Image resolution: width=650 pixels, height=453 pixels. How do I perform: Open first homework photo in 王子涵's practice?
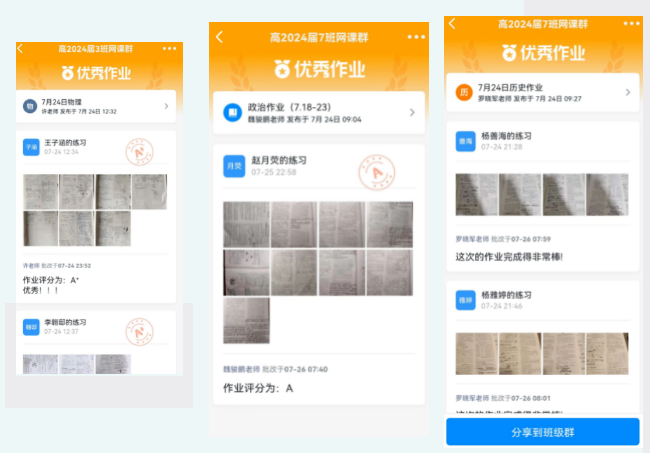pyautogui.click(x=40, y=192)
